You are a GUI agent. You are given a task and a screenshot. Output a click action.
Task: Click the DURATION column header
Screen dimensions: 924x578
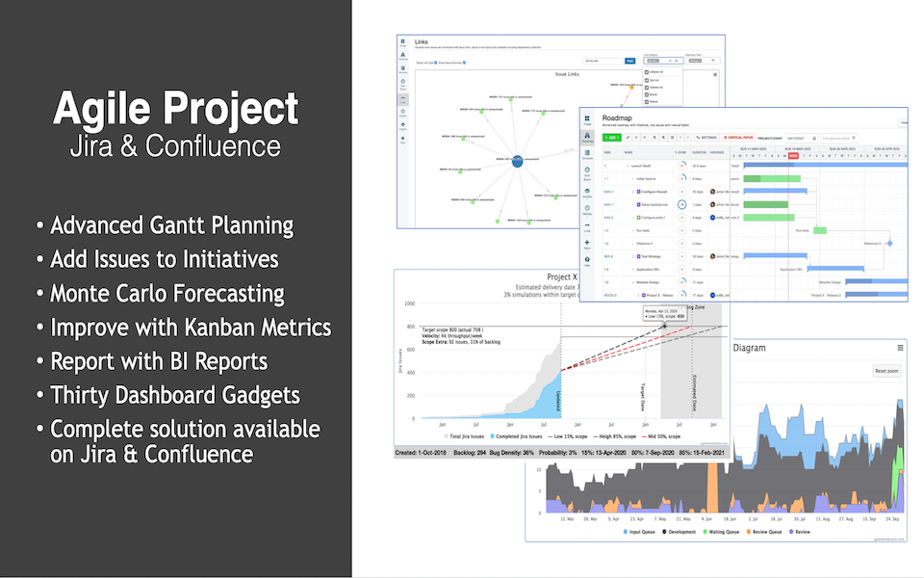point(700,153)
